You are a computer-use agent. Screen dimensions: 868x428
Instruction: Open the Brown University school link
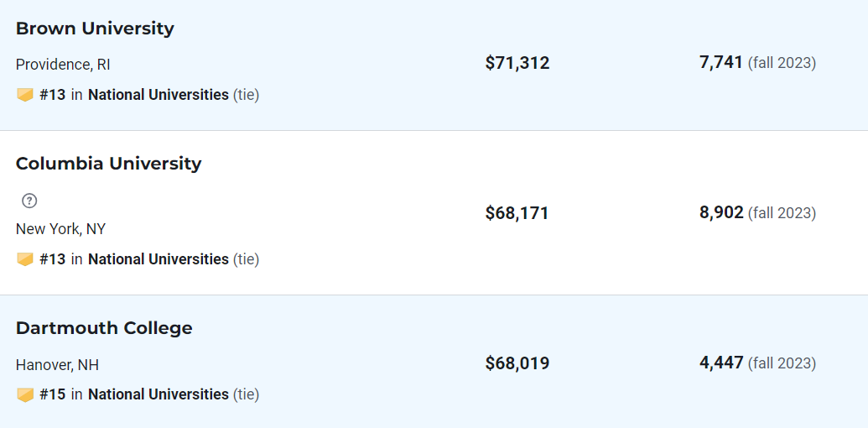(x=95, y=29)
